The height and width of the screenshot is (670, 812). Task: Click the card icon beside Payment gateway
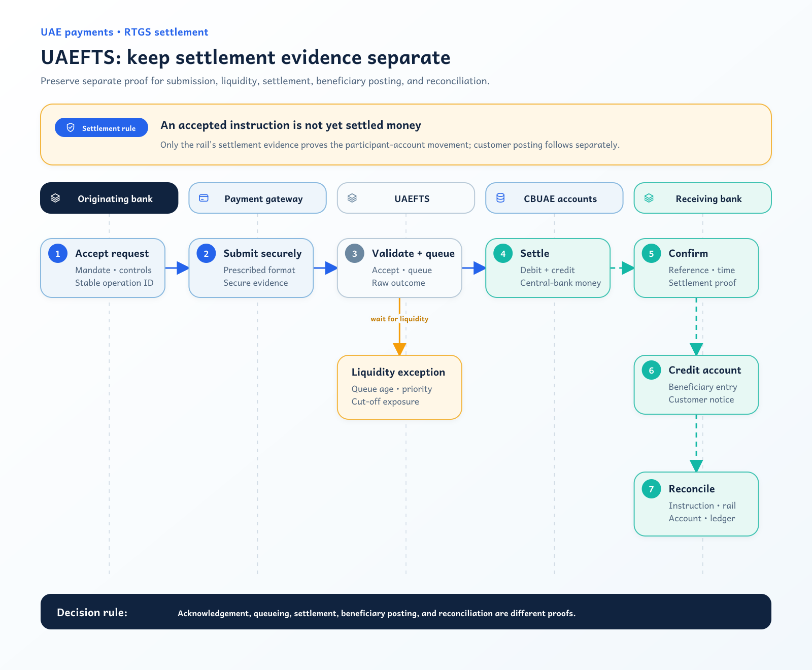[204, 198]
